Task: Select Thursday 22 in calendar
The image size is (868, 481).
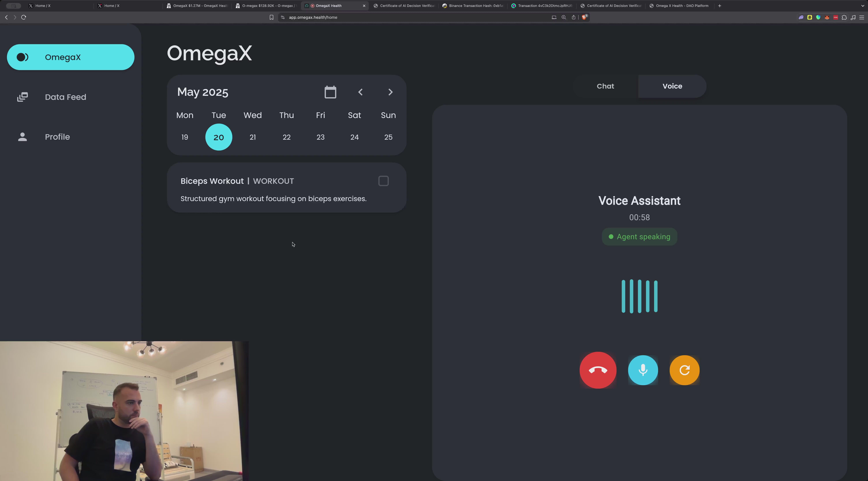Action: coord(286,137)
